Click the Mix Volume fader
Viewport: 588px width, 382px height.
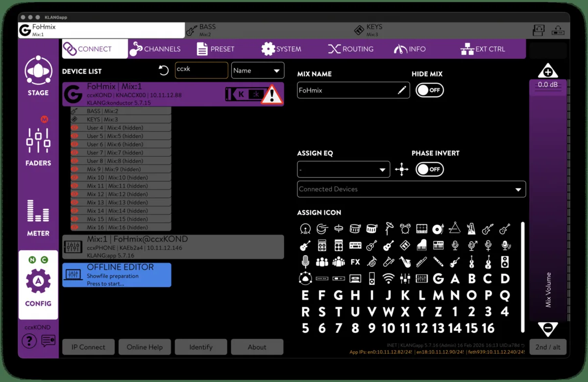tap(548, 201)
